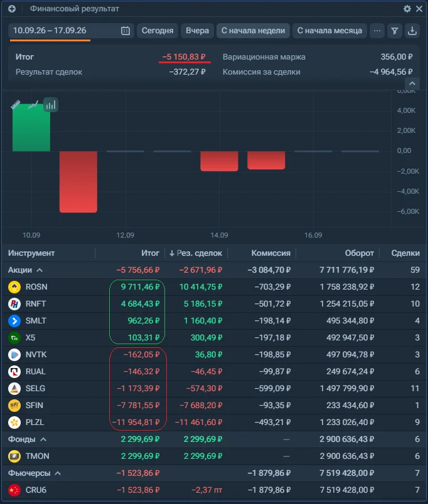Click the CRU6 result −2,37 пт
Image resolution: width=428 pixels, height=504 pixels.
click(x=206, y=490)
